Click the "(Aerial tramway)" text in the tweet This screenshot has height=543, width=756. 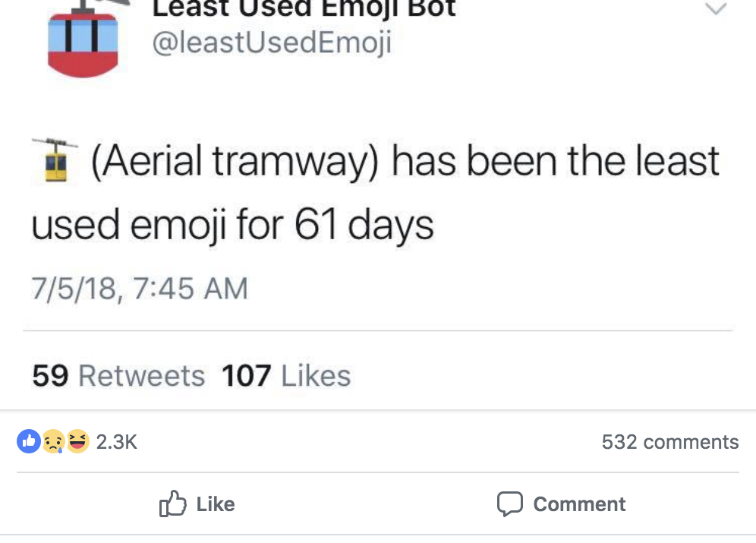235,162
